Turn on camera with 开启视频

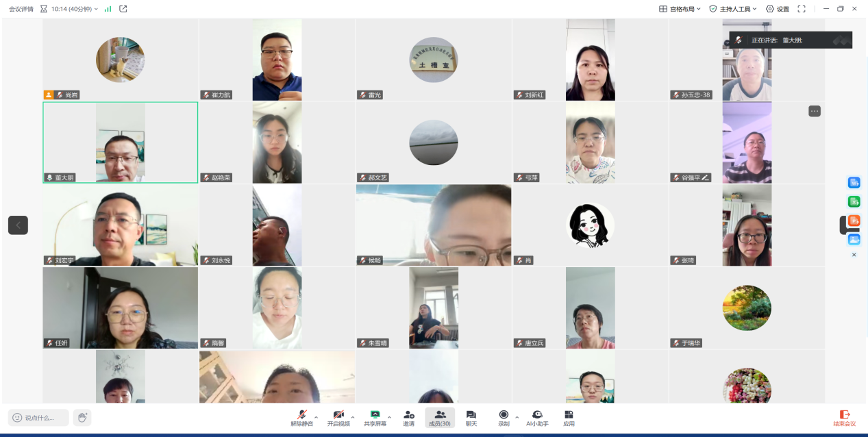pos(338,418)
